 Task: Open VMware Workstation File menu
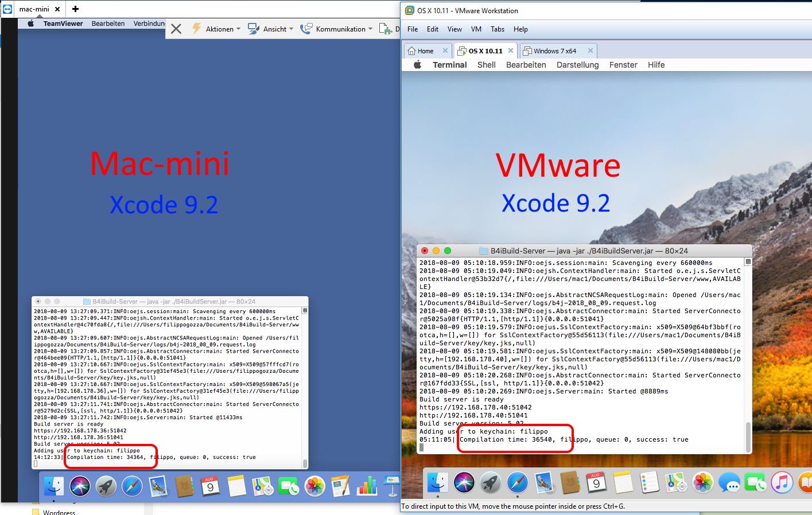click(413, 29)
